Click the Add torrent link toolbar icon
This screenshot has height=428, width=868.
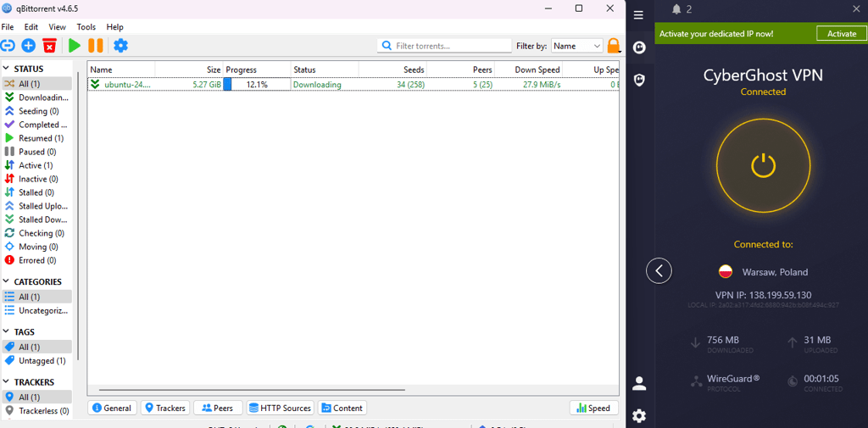pyautogui.click(x=7, y=46)
